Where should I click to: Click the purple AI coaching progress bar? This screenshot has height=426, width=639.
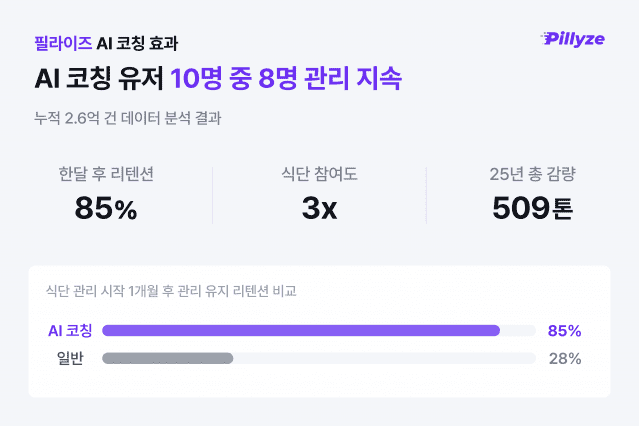tap(300, 330)
